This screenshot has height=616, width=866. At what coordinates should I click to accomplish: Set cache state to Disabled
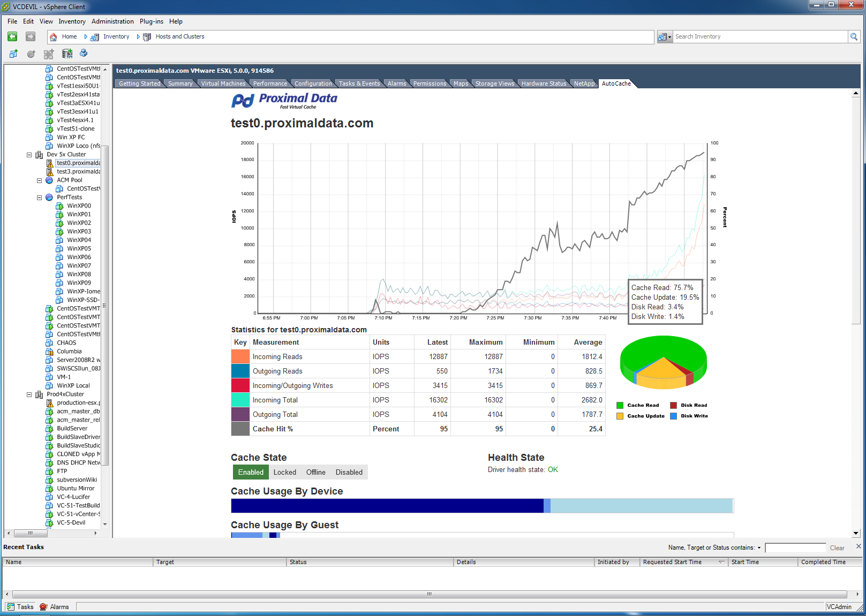point(349,472)
